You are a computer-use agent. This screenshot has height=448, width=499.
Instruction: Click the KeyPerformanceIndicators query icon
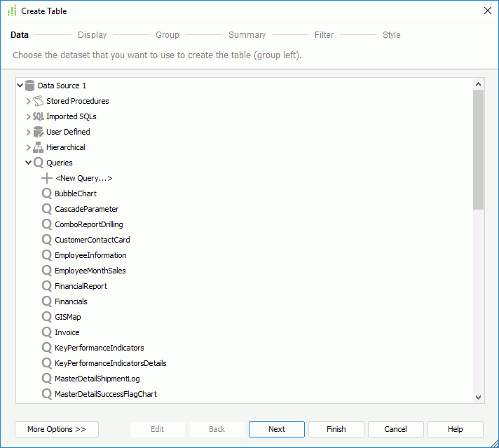[47, 348]
